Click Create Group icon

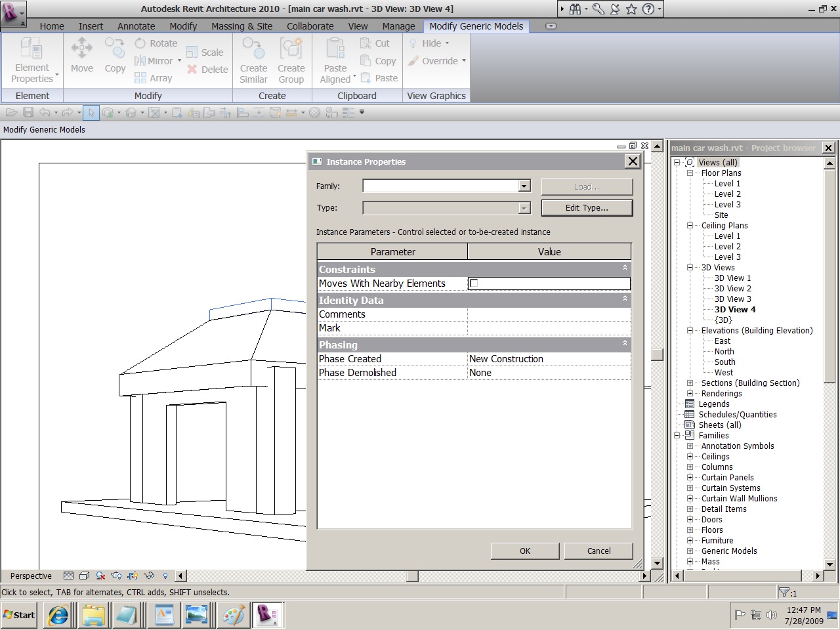pyautogui.click(x=291, y=49)
